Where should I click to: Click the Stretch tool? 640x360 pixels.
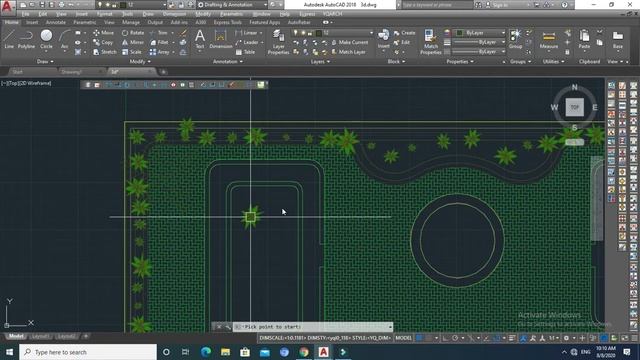point(104,52)
